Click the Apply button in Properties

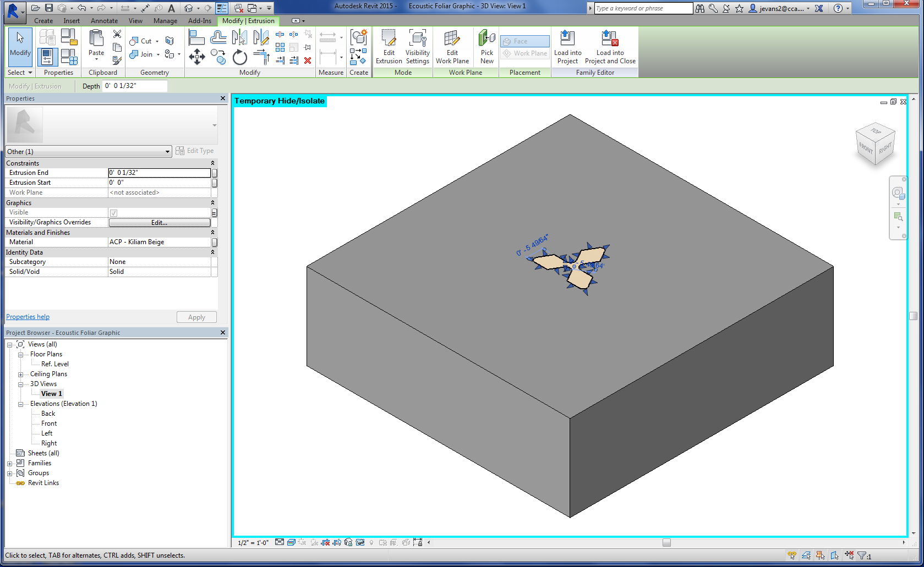click(x=196, y=317)
